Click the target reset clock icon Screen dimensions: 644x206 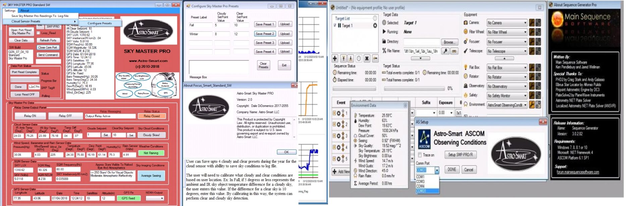[359, 58]
